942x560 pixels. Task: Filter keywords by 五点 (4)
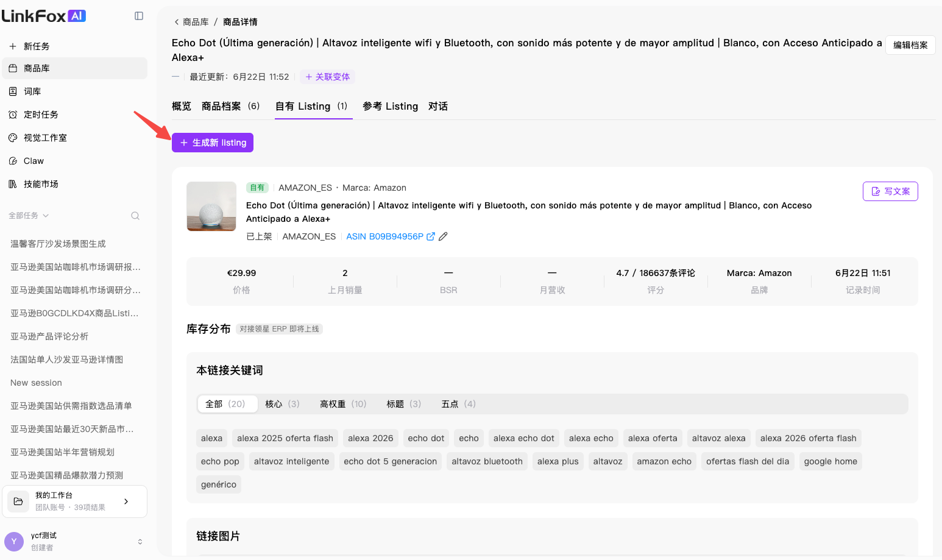coord(459,404)
